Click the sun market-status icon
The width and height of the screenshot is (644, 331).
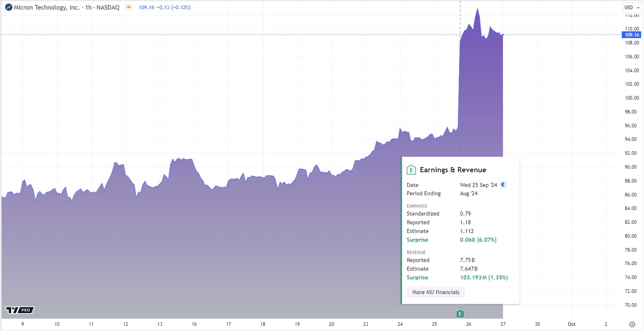(x=129, y=7)
